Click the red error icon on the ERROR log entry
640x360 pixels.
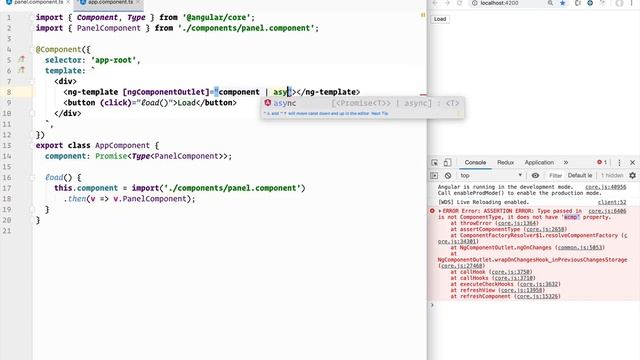pos(432,211)
